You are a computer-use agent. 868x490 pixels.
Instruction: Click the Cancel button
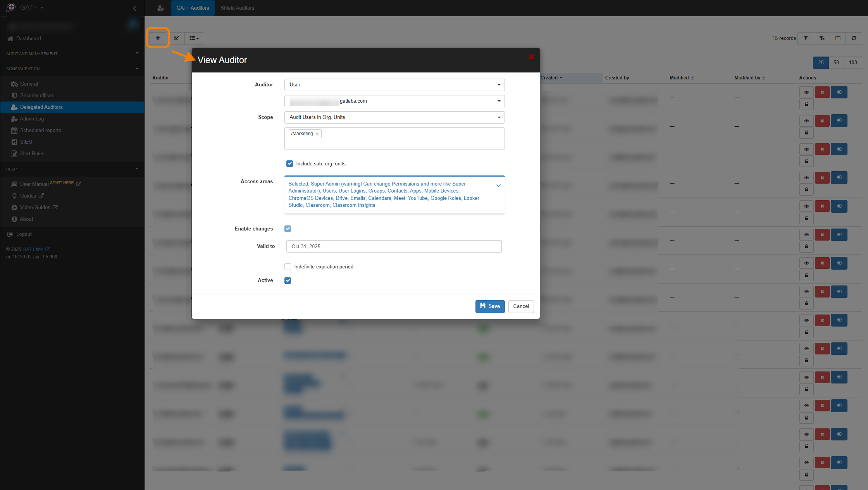tap(520, 306)
